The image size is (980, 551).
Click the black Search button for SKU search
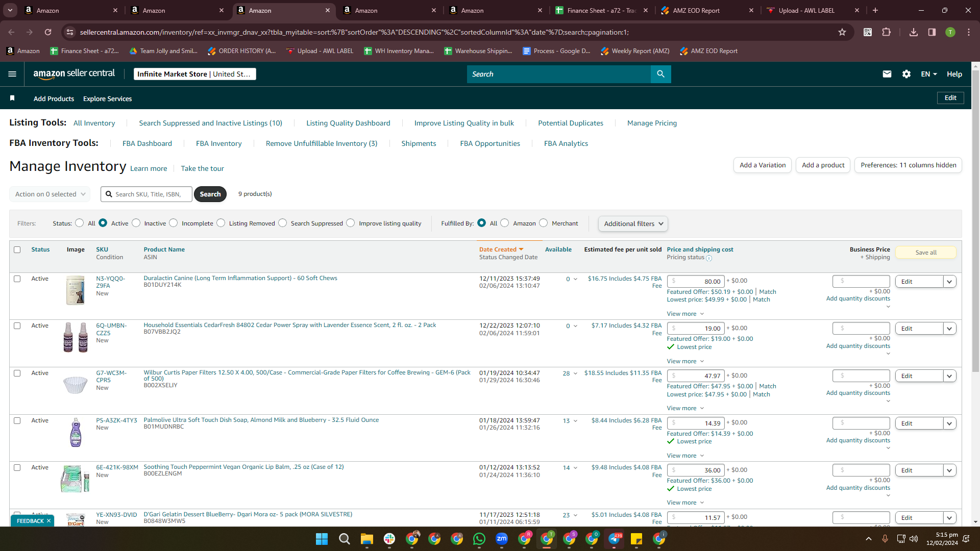coord(210,194)
